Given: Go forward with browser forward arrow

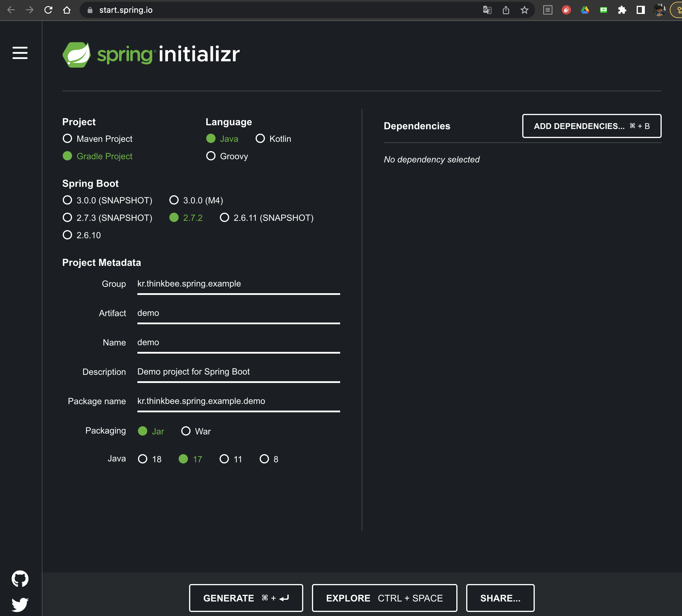Looking at the screenshot, I should click(x=30, y=10).
